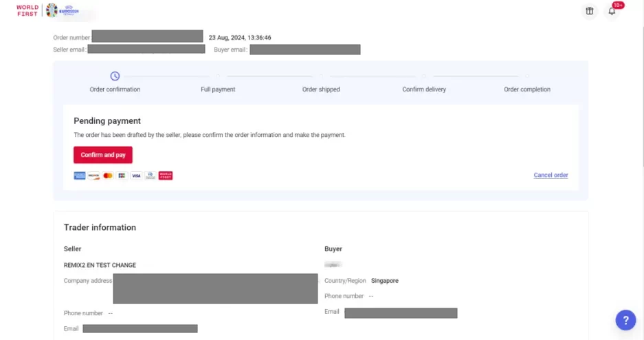
Task: Click the World First payment icon
Action: (166, 176)
